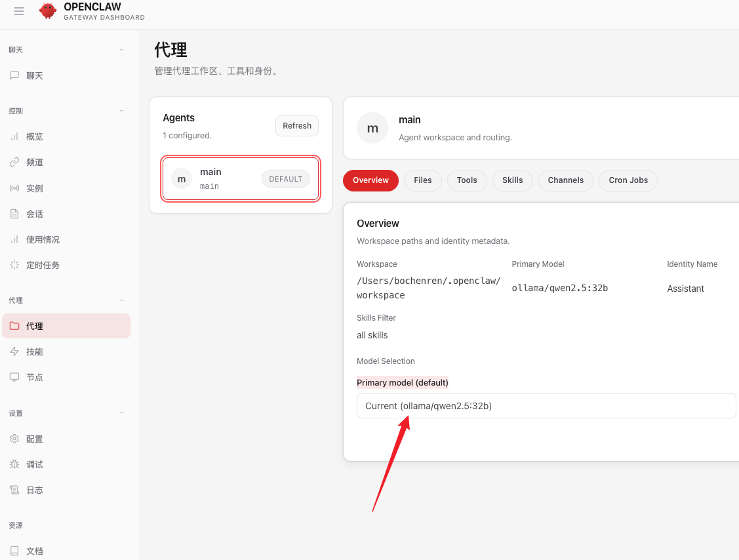Switch to the Cron Jobs tab
Image resolution: width=739 pixels, height=560 pixels.
tap(628, 180)
